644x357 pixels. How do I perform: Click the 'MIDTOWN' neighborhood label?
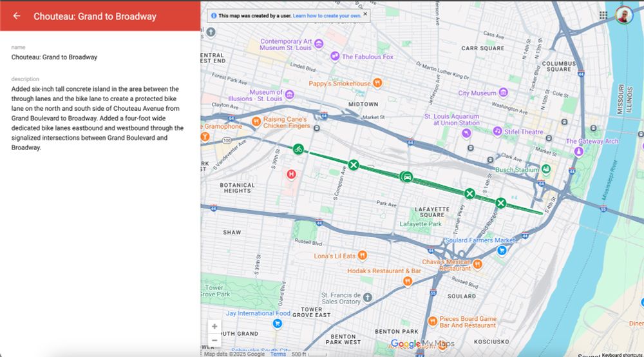tap(363, 104)
